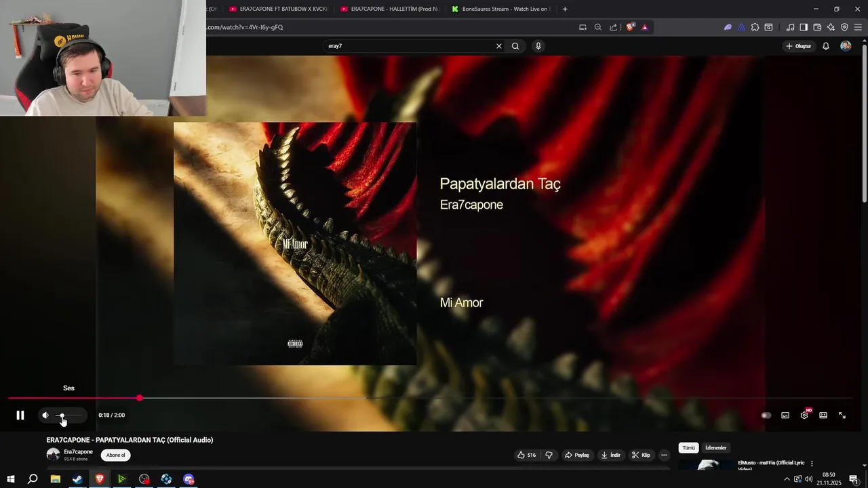Like the video showing 516 likes
This screenshot has width=868, height=488.
(527, 455)
